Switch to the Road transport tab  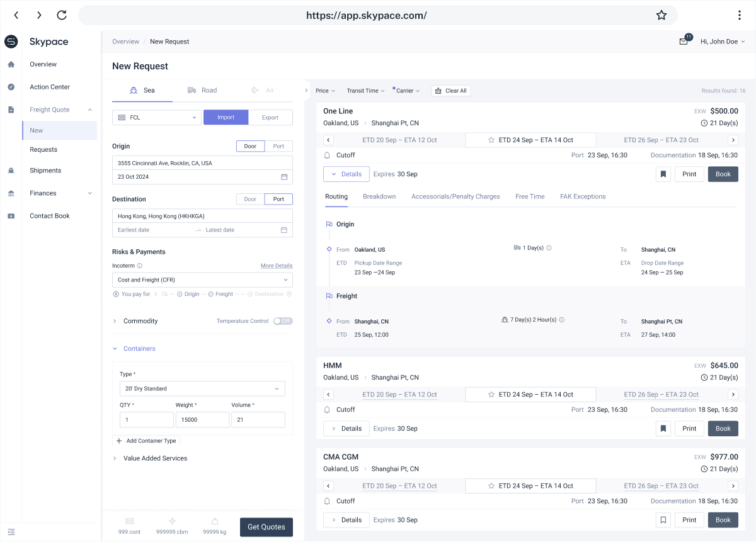pos(202,91)
